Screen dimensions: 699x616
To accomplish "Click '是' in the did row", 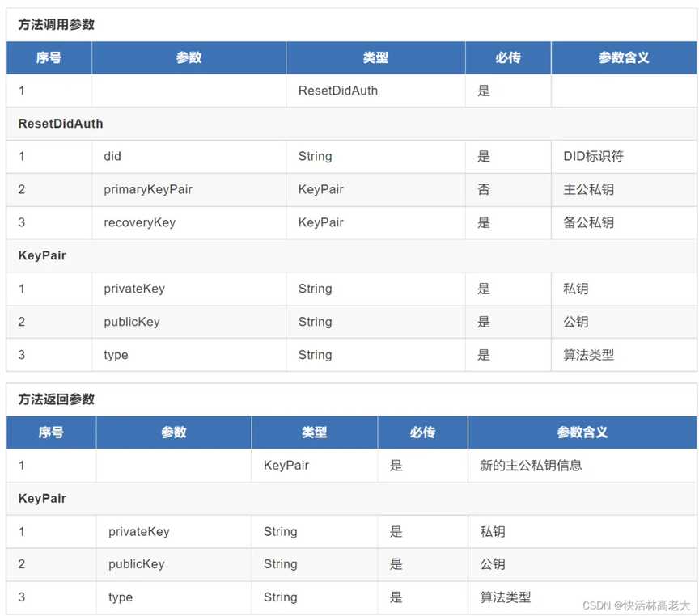I will [x=484, y=156].
